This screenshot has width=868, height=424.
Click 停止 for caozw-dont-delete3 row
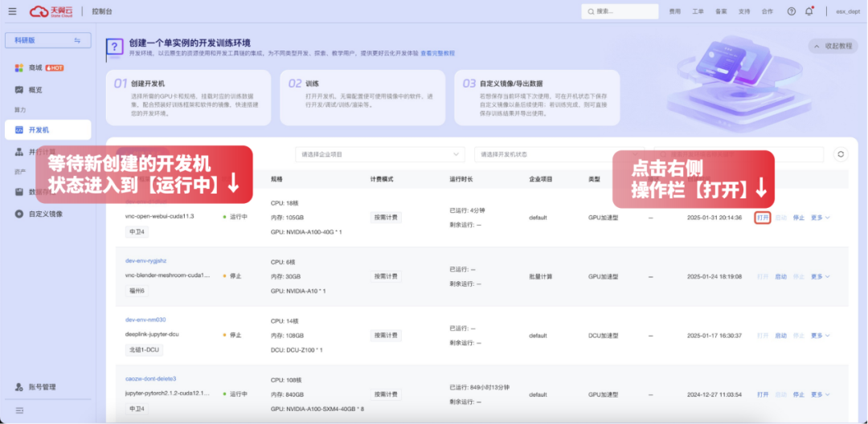pyautogui.click(x=798, y=395)
